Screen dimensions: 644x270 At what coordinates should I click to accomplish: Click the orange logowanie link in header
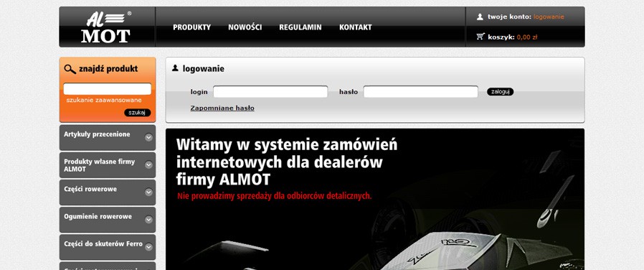pos(549,17)
